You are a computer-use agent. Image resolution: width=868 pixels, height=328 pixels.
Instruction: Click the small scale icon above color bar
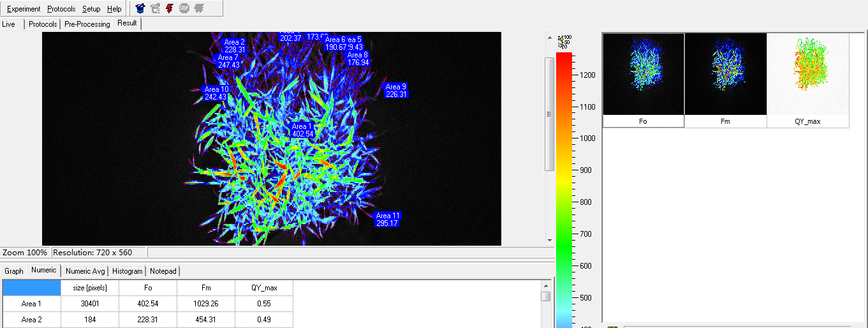click(x=564, y=42)
